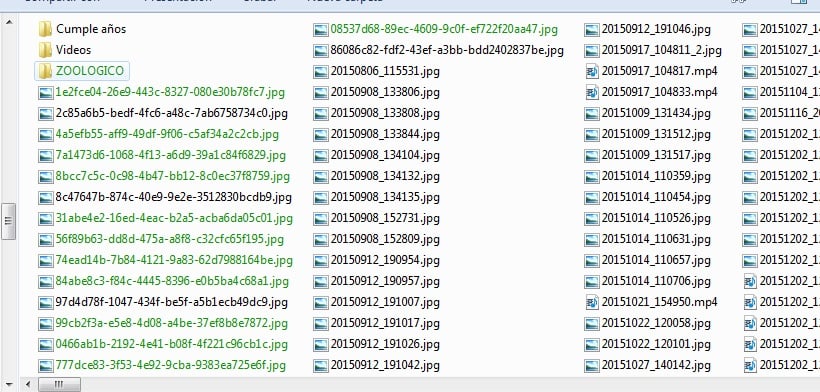Click image icon of 20151009_131434.jpg
This screenshot has height=392, width=820.
592,114
